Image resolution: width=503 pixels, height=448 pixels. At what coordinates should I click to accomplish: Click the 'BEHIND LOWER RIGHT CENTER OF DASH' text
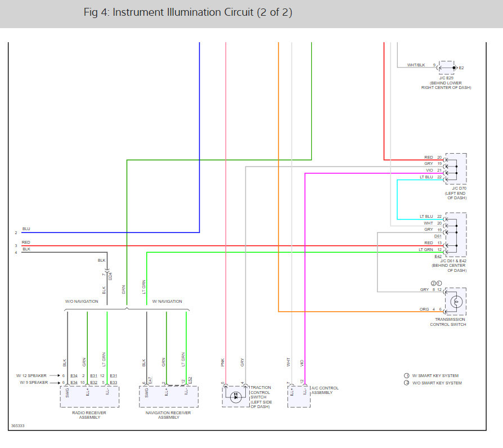(x=446, y=85)
